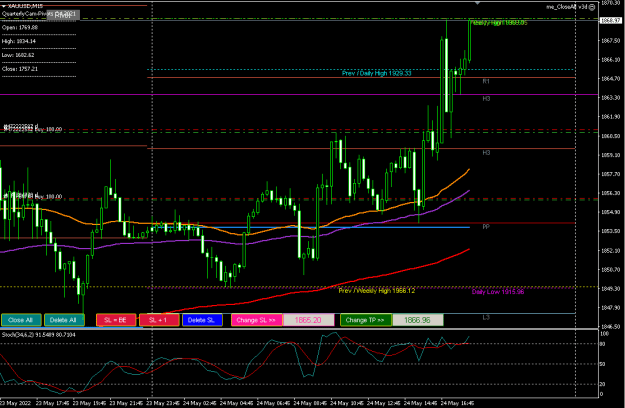
Task: Click the Close All button
Action: (21, 320)
